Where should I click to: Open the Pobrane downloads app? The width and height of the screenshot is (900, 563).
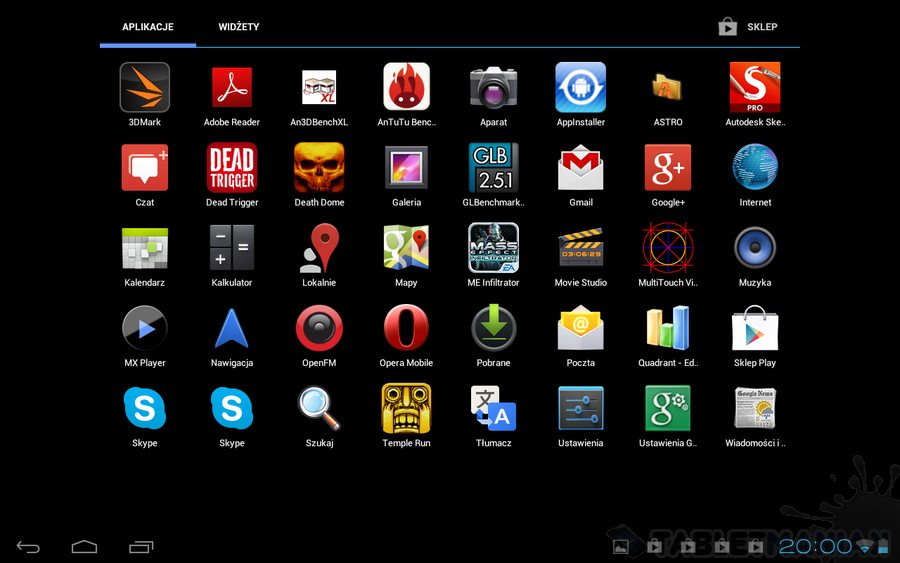point(494,328)
